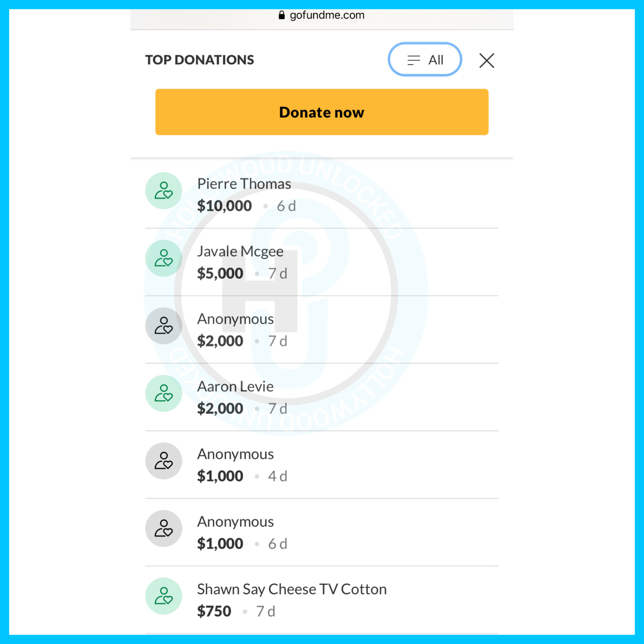Close the Top Donations panel
Screen dimensions: 644x644
click(x=487, y=60)
